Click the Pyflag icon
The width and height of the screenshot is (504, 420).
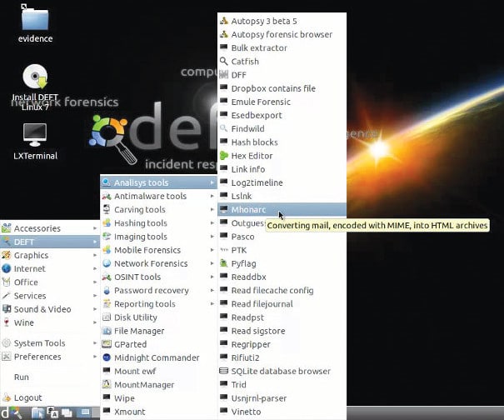click(224, 263)
